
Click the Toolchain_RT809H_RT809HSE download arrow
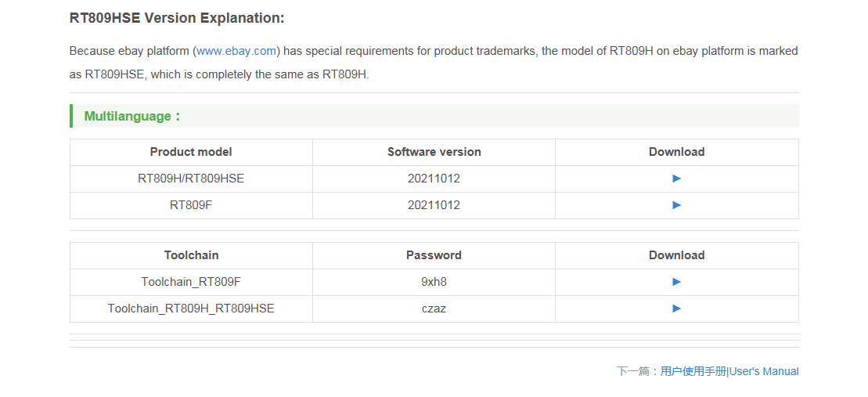(x=676, y=309)
